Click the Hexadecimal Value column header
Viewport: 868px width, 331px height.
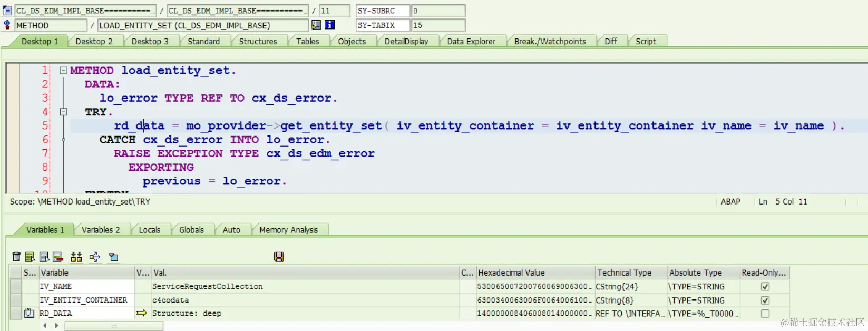tap(535, 272)
